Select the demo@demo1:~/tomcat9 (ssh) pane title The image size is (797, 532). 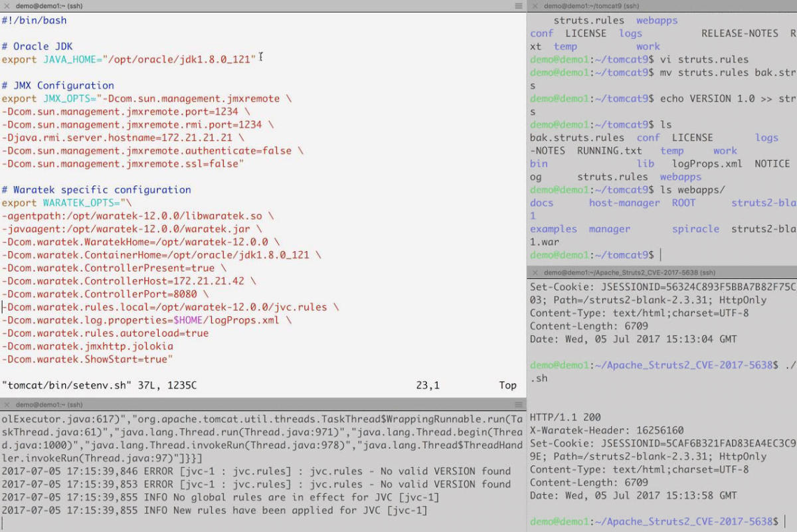592,5
